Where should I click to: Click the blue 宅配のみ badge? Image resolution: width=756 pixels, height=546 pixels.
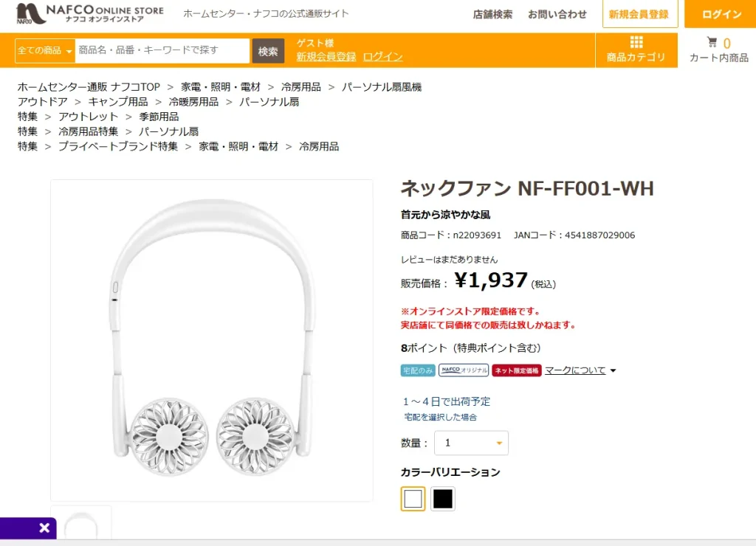pos(418,370)
